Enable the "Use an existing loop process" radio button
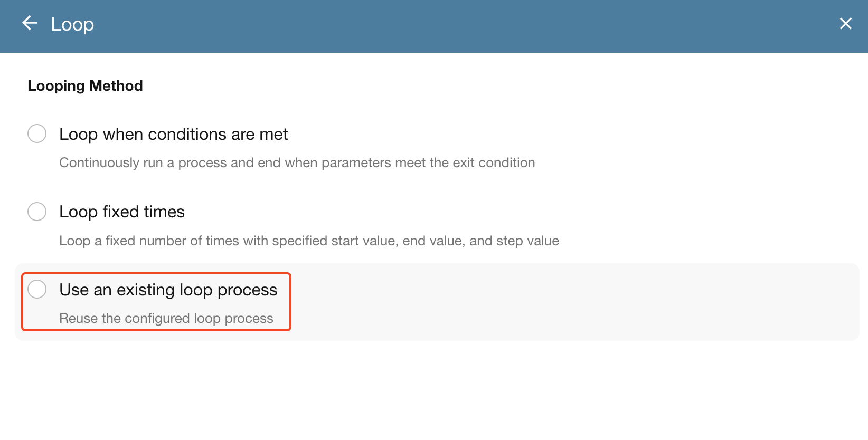Screen dimensions: 868x440 click(x=37, y=289)
